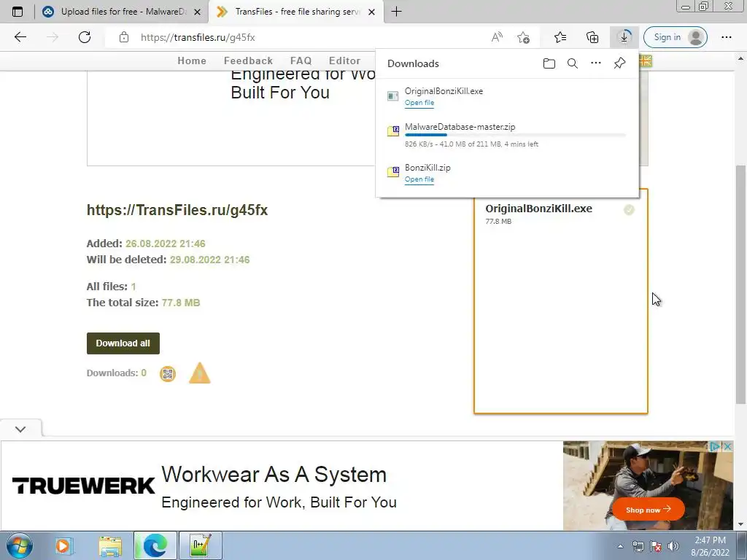Click the total size 77.8 MB value
Viewport: 747px width, 560px height.
[x=181, y=303]
